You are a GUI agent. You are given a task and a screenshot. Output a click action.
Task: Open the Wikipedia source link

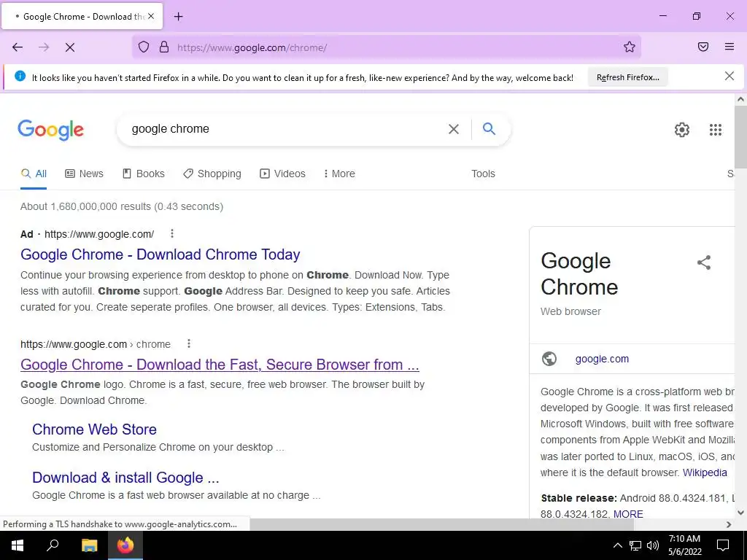705,472
